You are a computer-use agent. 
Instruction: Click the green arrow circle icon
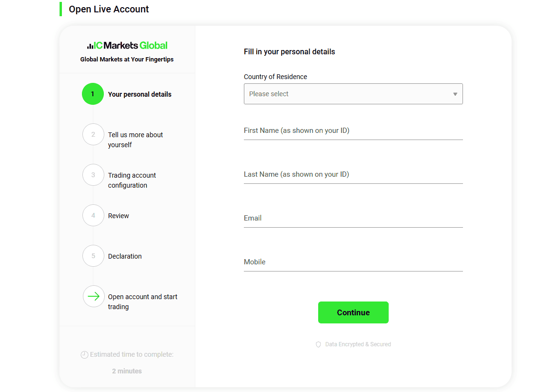click(93, 296)
